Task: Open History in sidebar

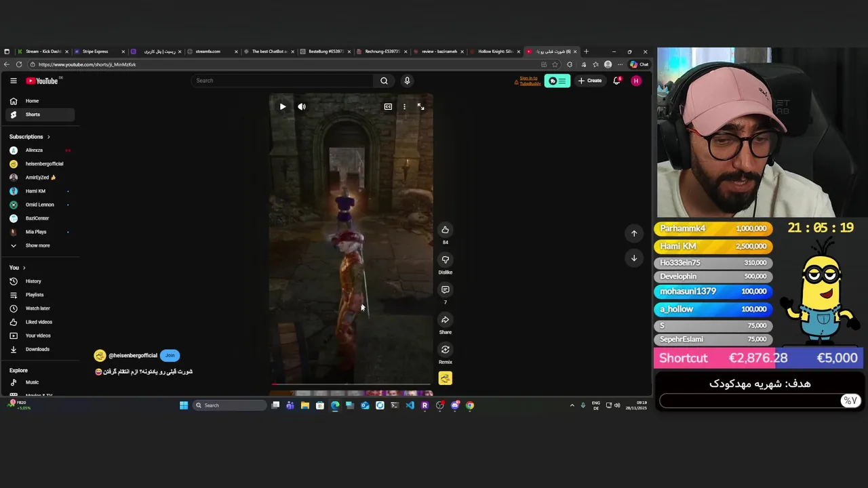Action: click(41, 281)
